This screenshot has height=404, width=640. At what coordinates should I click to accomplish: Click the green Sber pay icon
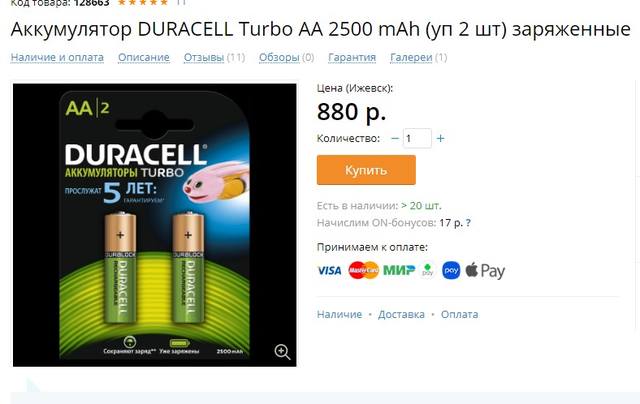click(428, 270)
